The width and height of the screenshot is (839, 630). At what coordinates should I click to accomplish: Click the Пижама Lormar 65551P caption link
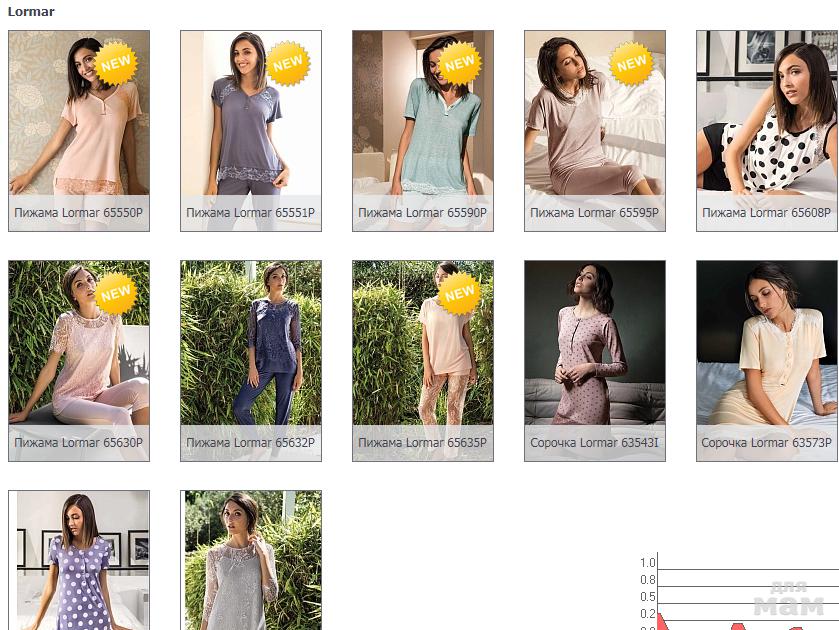[250, 212]
